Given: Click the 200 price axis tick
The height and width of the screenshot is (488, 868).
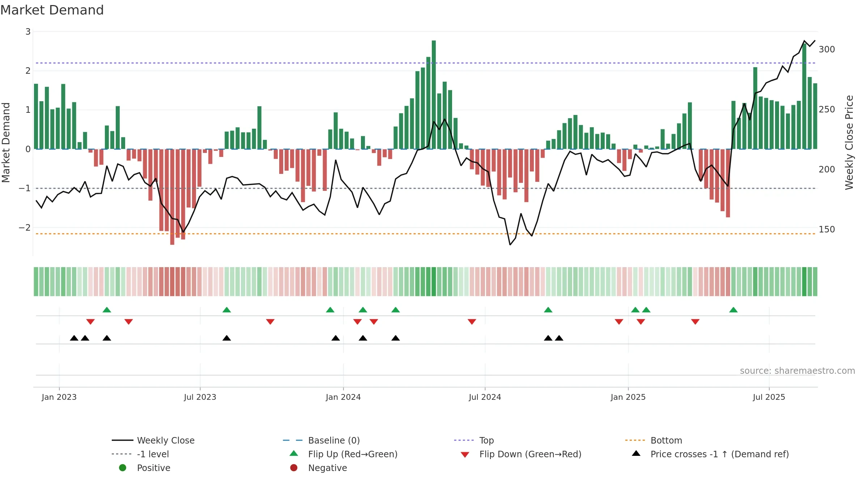Looking at the screenshot, I should (827, 169).
